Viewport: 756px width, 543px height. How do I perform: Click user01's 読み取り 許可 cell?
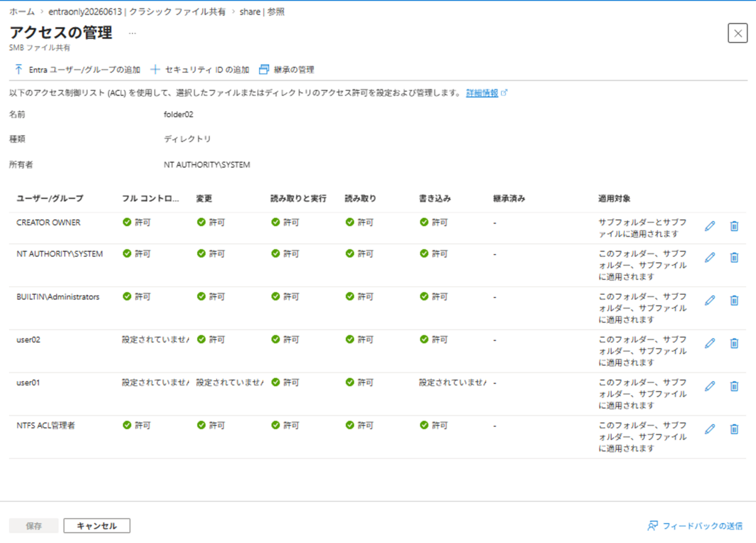pyautogui.click(x=359, y=382)
